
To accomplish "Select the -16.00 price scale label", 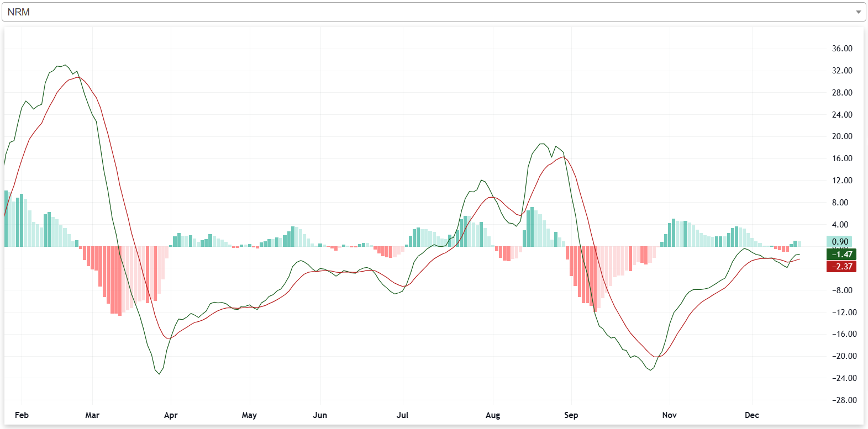I will [844, 334].
